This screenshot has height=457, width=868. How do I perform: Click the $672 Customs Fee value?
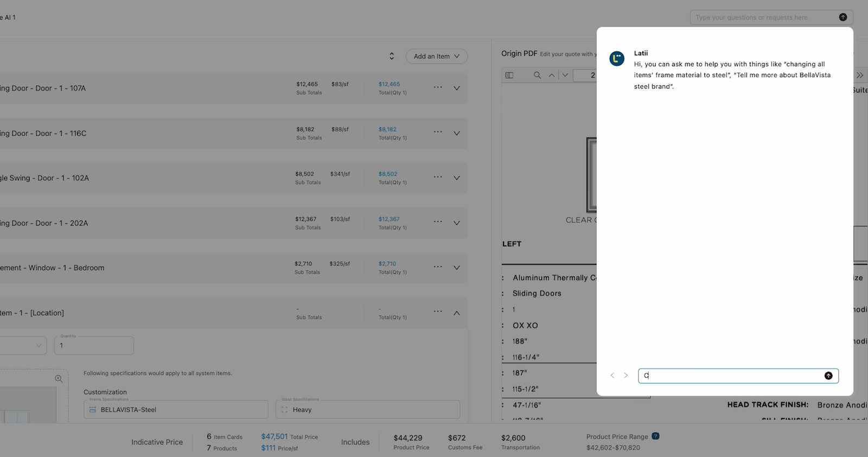click(x=457, y=438)
